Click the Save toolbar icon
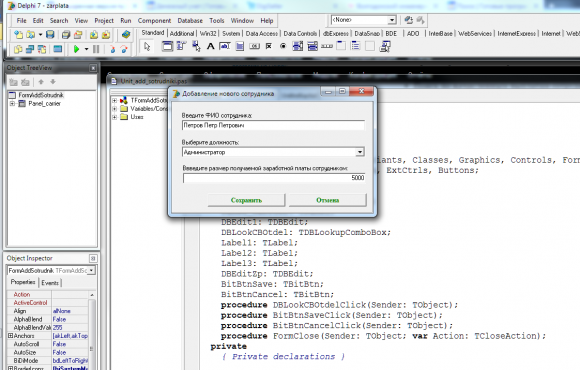Image resolution: width=580 pixels, height=370 pixels. [50, 35]
